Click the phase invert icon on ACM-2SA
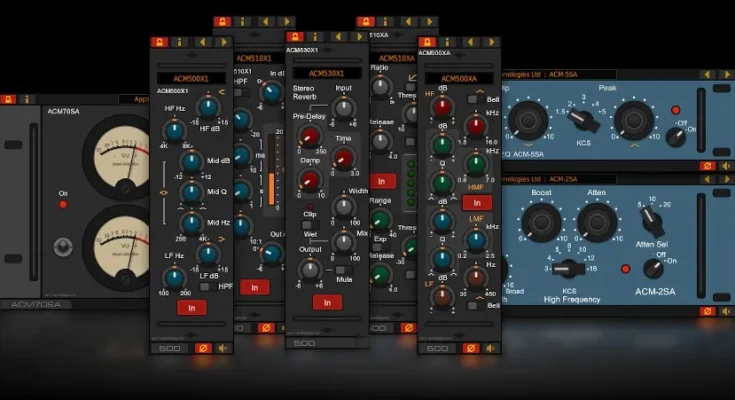Image resolution: width=735 pixels, height=400 pixels. click(707, 311)
